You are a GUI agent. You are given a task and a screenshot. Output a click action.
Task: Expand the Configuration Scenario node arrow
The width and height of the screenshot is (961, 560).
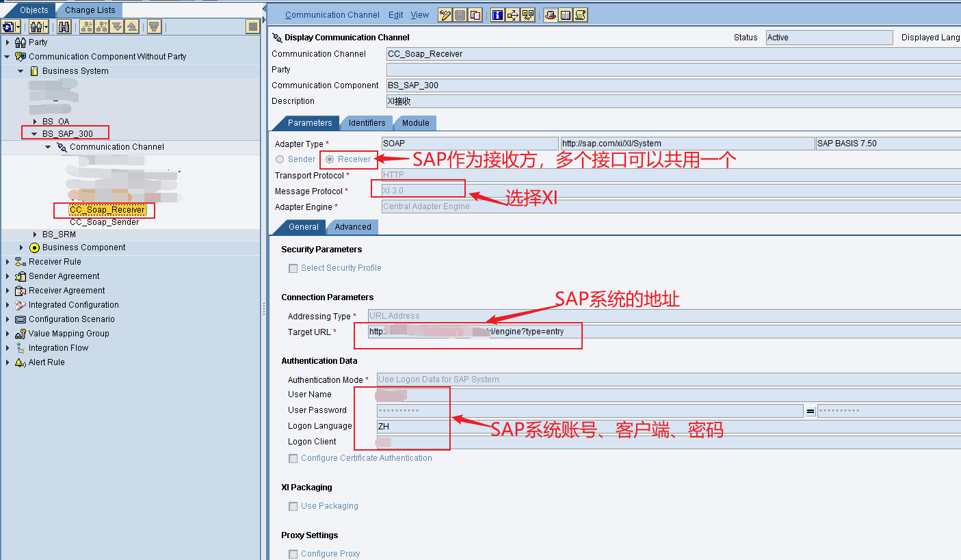[8, 319]
